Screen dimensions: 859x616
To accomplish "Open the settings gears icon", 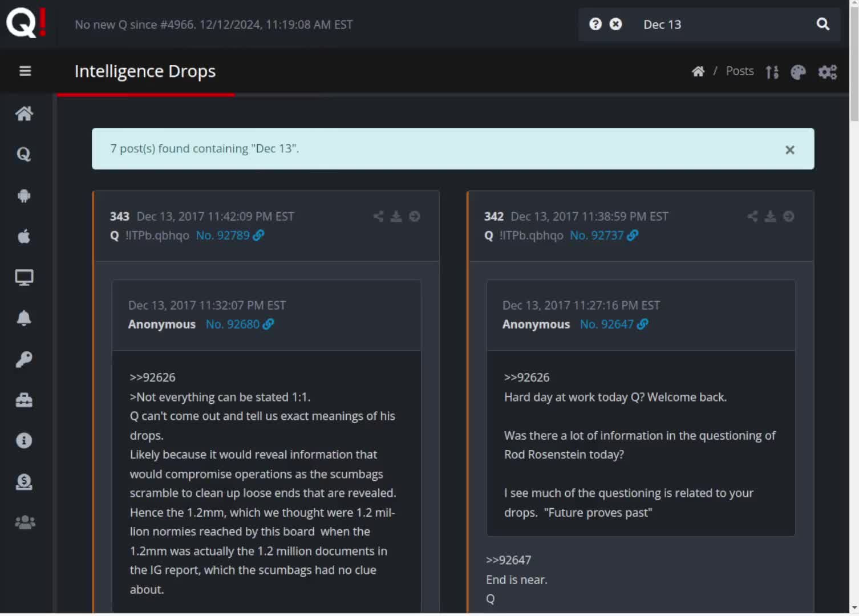I will click(x=828, y=72).
